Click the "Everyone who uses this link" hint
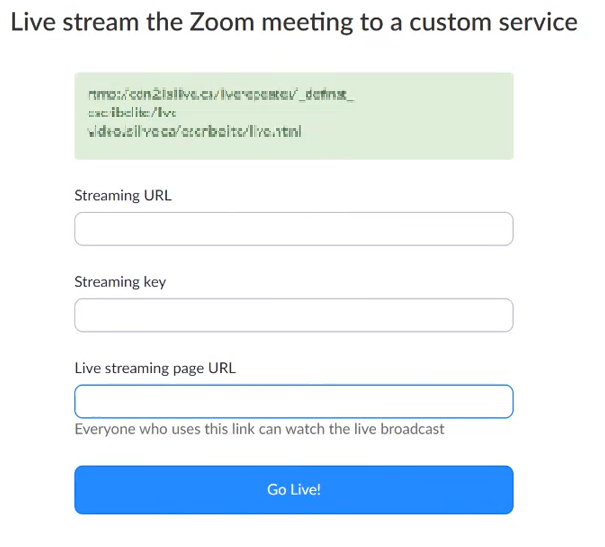Screen dimensions: 605x547 pos(259,430)
